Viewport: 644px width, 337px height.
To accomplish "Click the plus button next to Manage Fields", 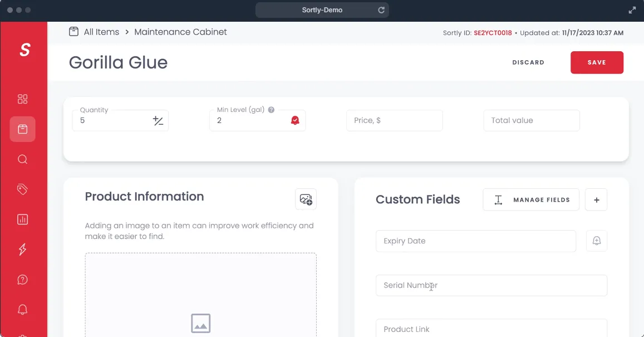I will coord(596,200).
